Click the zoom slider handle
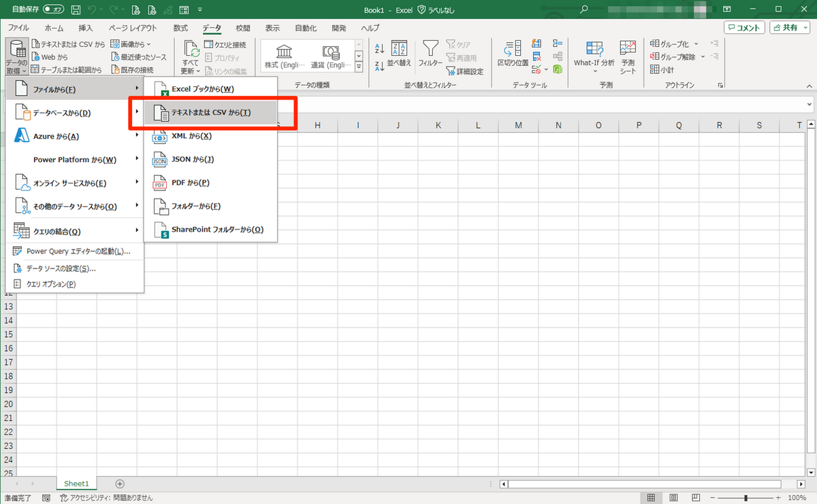The height and width of the screenshot is (504, 817). (x=746, y=499)
